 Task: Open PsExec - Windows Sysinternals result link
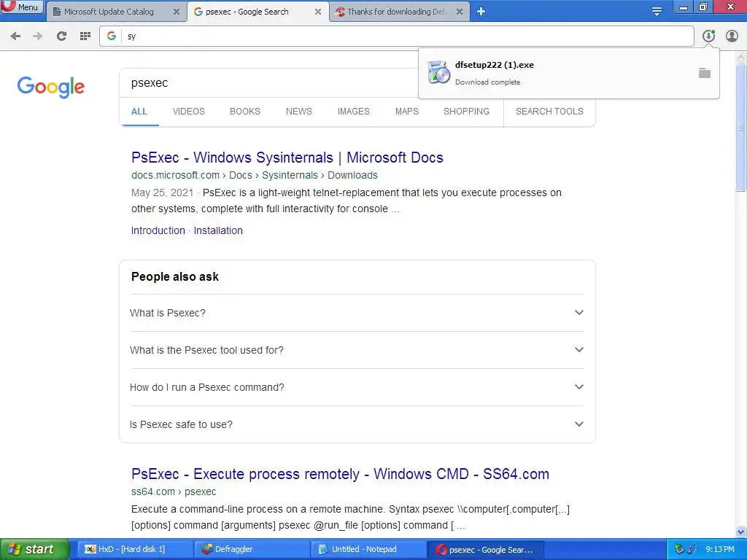point(287,157)
